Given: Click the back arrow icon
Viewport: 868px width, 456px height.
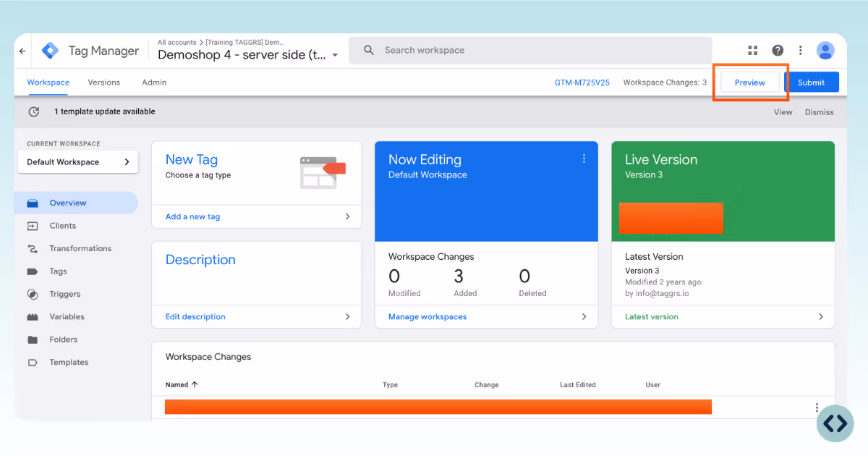Looking at the screenshot, I should 22,51.
